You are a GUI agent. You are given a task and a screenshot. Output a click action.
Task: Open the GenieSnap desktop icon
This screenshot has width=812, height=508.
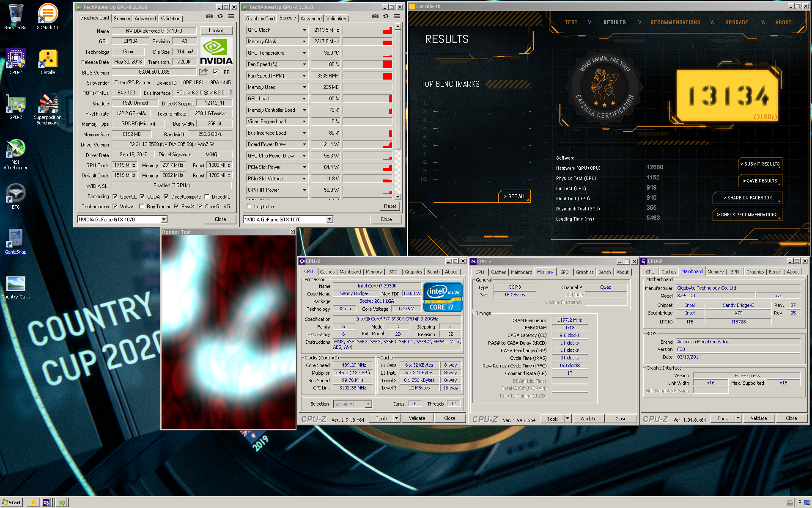coord(16,241)
